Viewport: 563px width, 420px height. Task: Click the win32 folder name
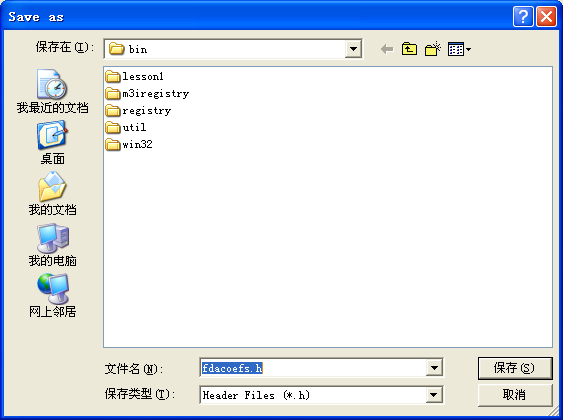(x=137, y=144)
